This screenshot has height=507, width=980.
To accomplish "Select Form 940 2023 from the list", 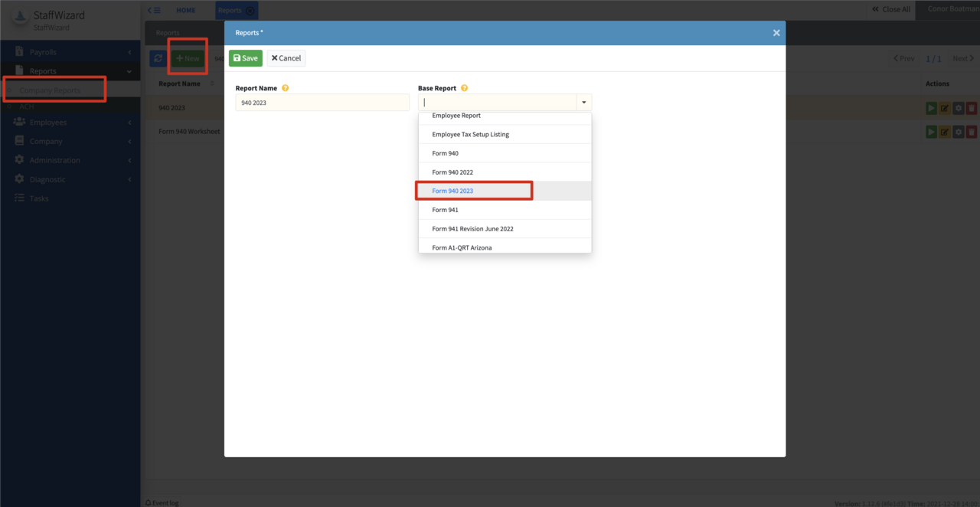I will 452,191.
